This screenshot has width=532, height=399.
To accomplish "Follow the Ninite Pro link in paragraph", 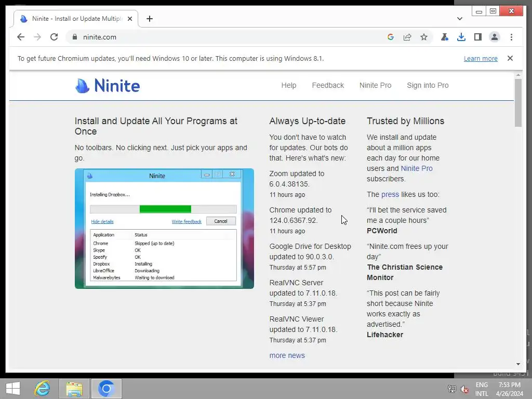I will pyautogui.click(x=416, y=168).
